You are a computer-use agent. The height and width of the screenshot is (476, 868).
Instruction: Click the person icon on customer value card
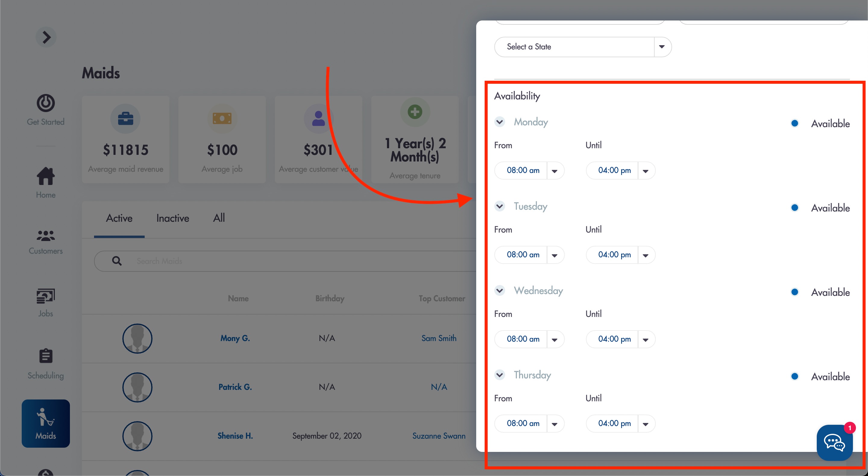click(x=319, y=119)
